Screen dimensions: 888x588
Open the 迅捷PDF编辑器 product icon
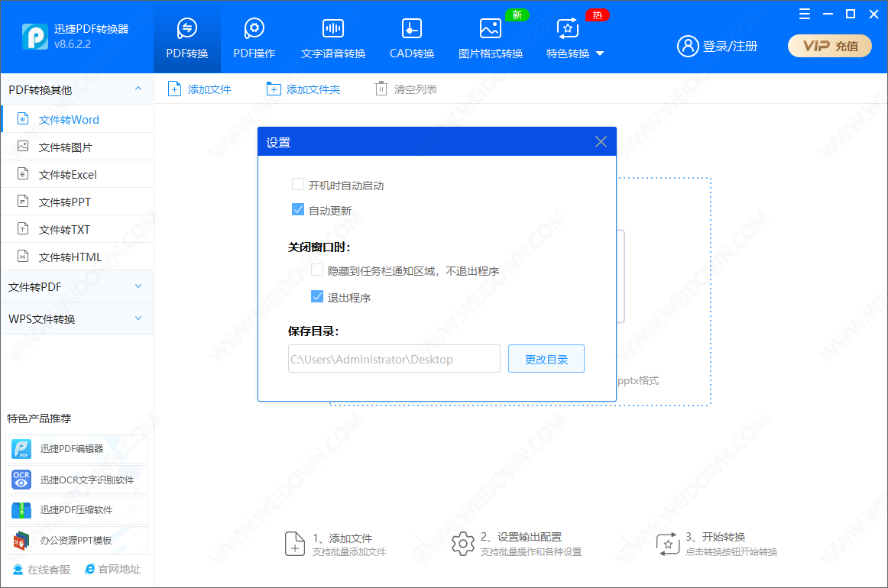click(x=21, y=449)
